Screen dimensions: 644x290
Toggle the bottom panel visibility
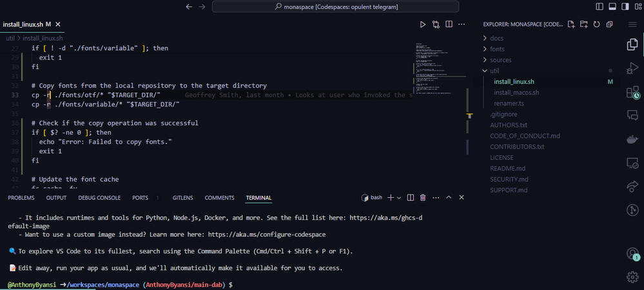click(612, 6)
